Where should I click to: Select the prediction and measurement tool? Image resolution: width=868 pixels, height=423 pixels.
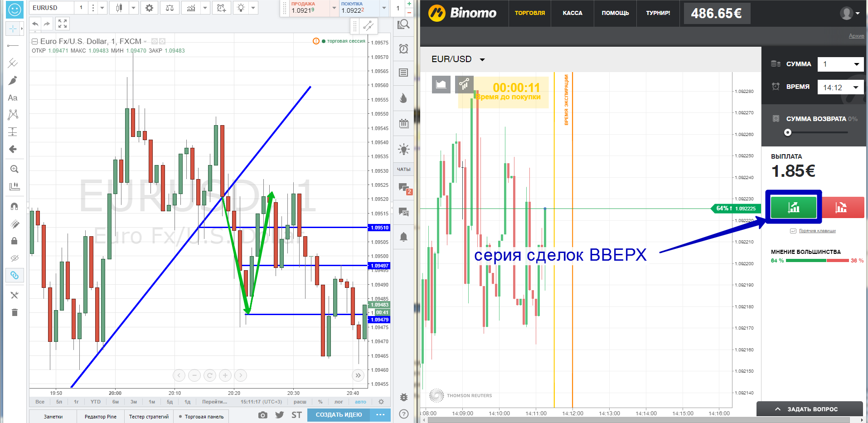(13, 132)
